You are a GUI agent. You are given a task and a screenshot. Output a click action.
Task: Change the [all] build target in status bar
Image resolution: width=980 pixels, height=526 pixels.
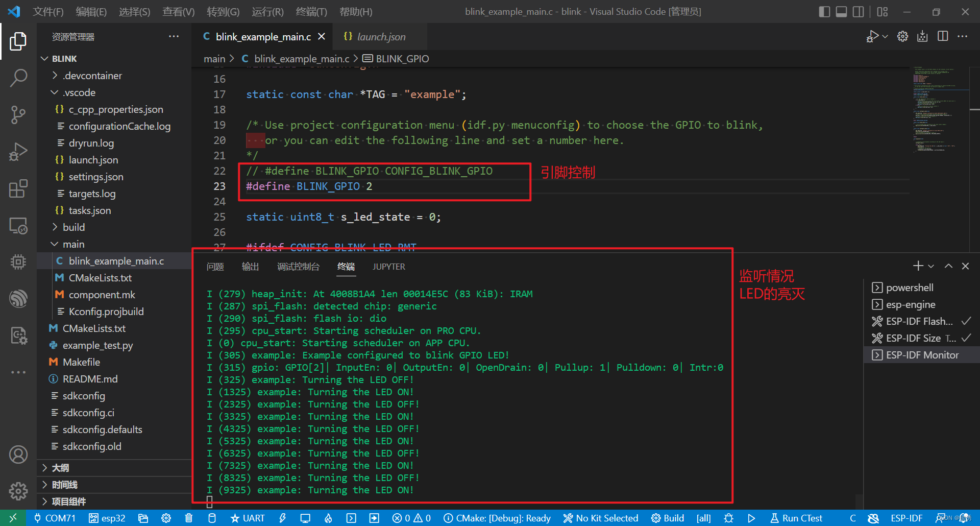pos(703,518)
